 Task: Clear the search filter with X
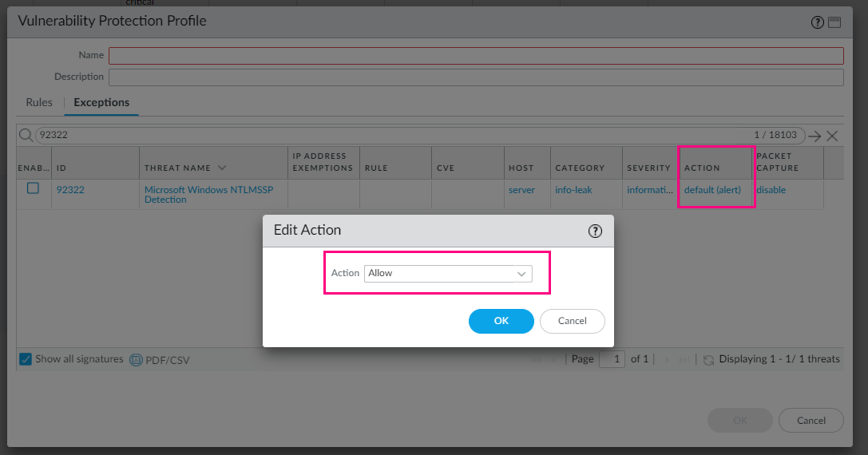pyautogui.click(x=832, y=136)
